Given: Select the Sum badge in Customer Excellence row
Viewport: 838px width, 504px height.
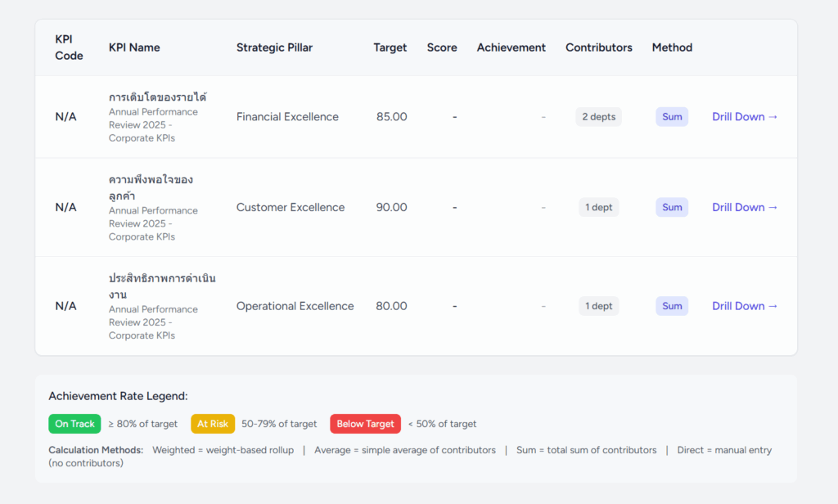Looking at the screenshot, I should pyautogui.click(x=672, y=207).
